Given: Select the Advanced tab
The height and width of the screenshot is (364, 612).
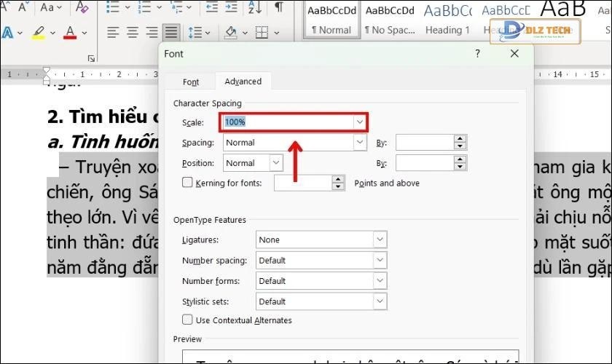Looking at the screenshot, I should (243, 82).
